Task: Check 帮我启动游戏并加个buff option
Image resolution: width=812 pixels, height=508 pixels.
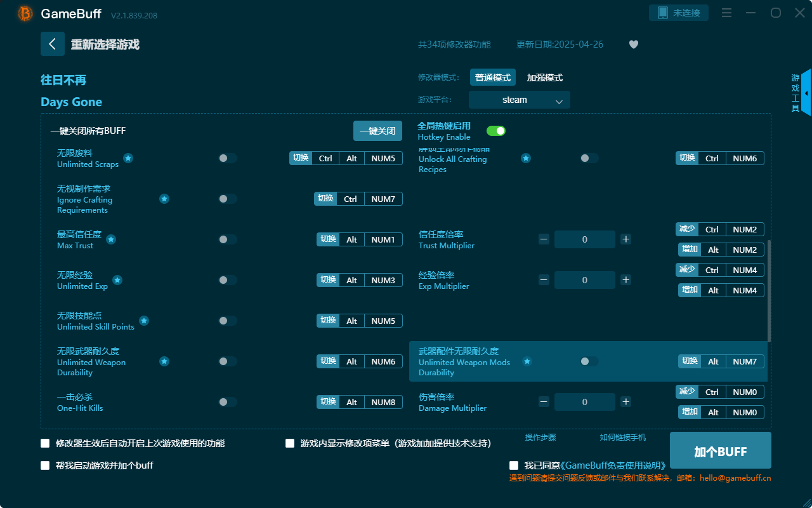Action: (x=45, y=465)
